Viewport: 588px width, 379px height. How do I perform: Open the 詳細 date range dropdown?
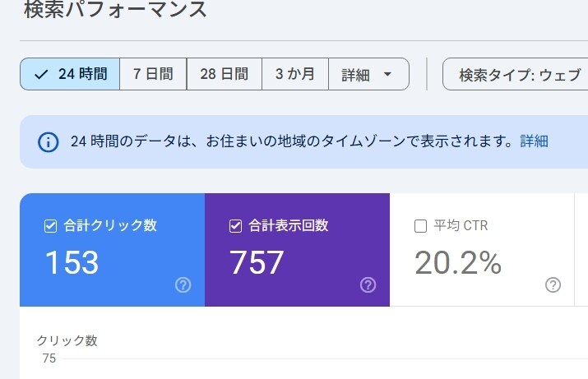pos(368,74)
